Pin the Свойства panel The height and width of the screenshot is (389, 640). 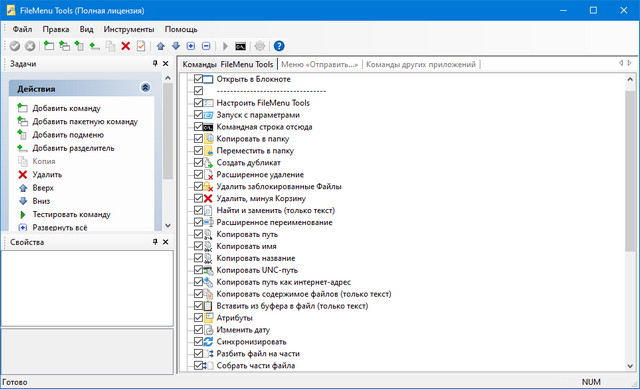tap(155, 242)
